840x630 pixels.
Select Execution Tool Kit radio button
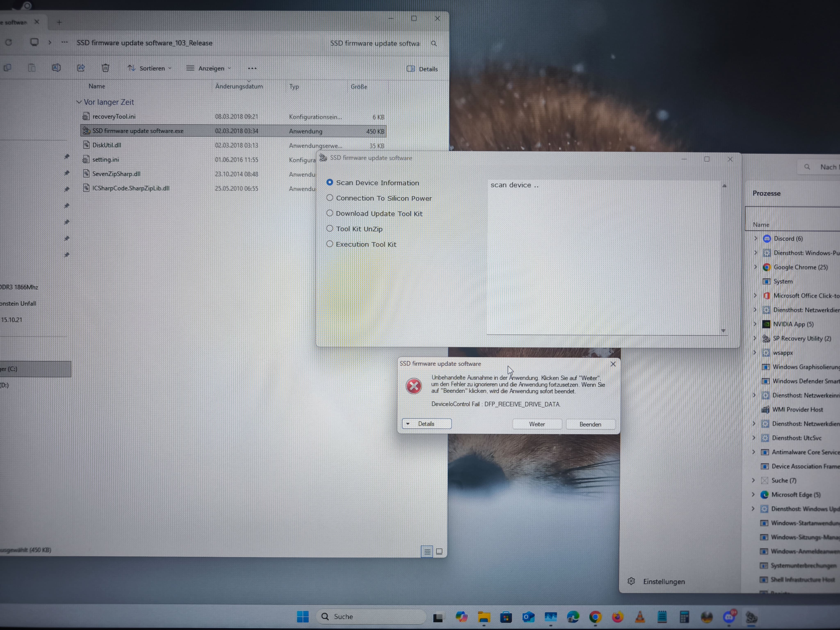(330, 244)
